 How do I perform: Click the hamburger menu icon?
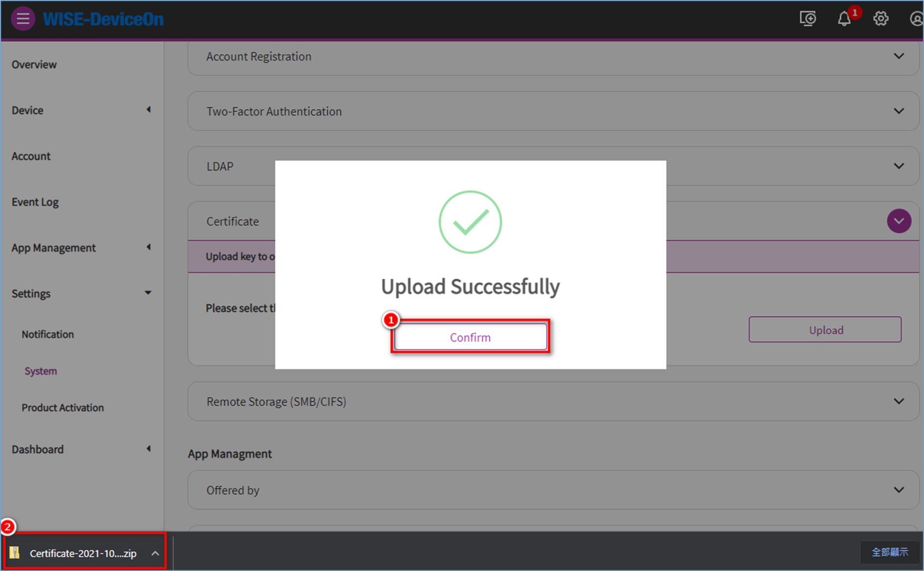23,19
